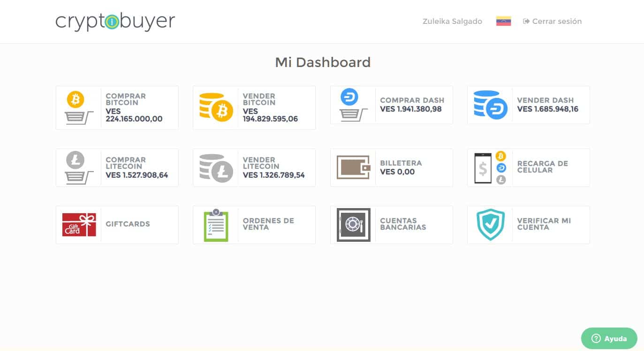Open the Ayuda help button
The width and height of the screenshot is (644, 351).
[609, 338]
